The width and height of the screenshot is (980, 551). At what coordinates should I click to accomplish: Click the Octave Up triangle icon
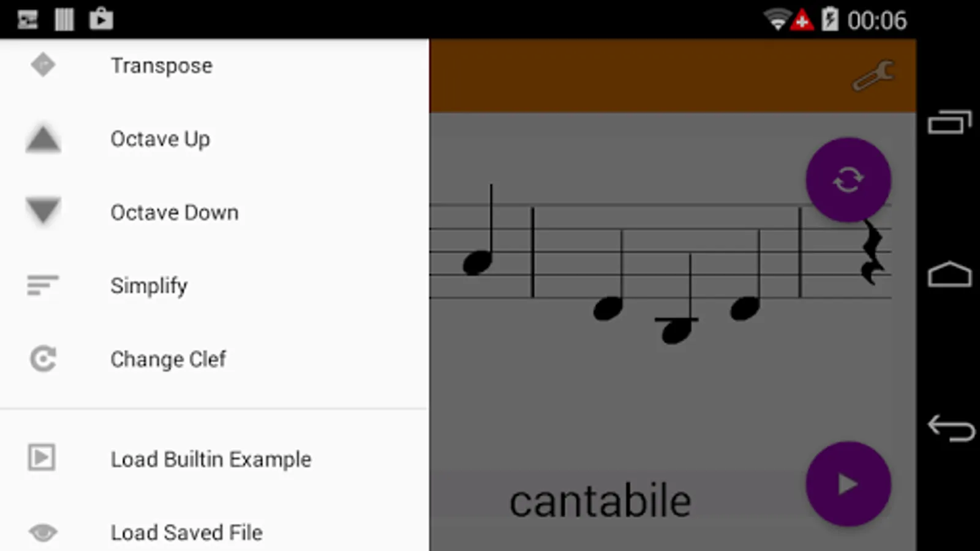pyautogui.click(x=43, y=139)
